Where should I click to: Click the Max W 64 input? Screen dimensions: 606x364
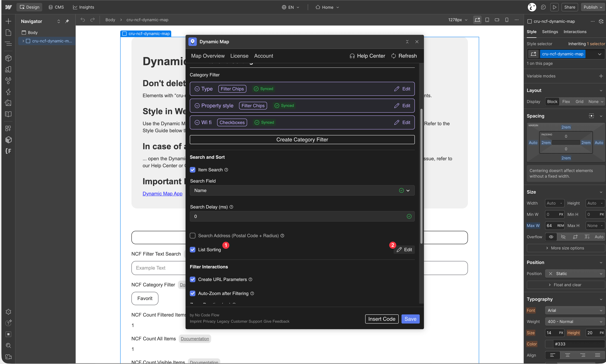pyautogui.click(x=554, y=225)
